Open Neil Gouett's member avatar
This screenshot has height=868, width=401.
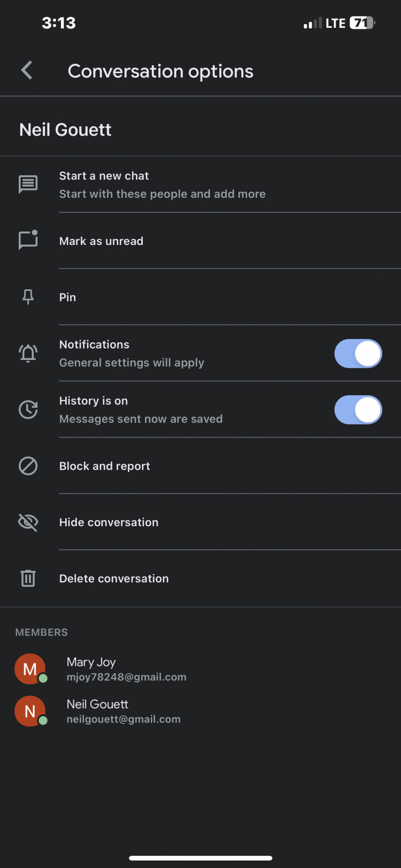[30, 711]
